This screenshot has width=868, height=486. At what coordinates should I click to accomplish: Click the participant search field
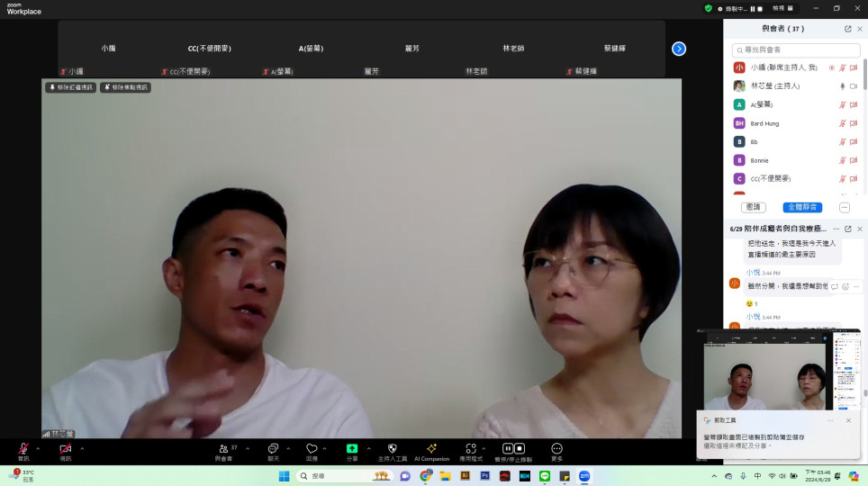[796, 50]
